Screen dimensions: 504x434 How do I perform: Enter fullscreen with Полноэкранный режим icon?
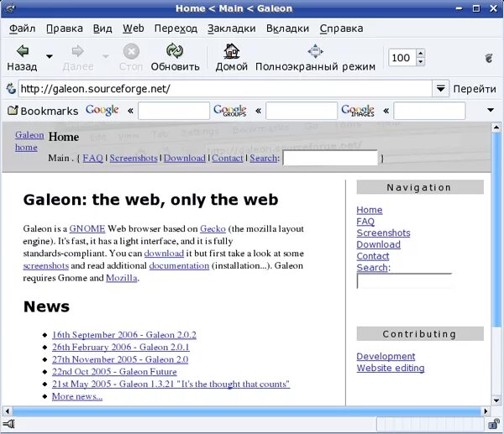(x=315, y=51)
